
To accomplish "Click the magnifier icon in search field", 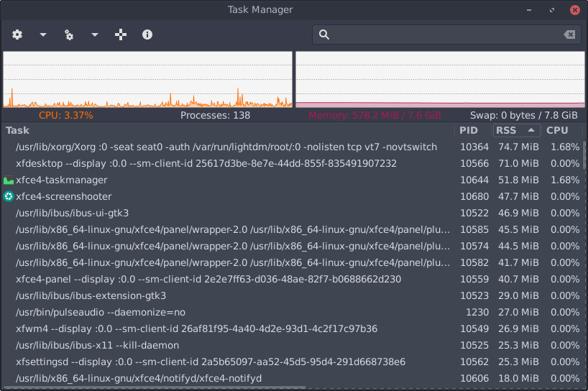I will 324,34.
